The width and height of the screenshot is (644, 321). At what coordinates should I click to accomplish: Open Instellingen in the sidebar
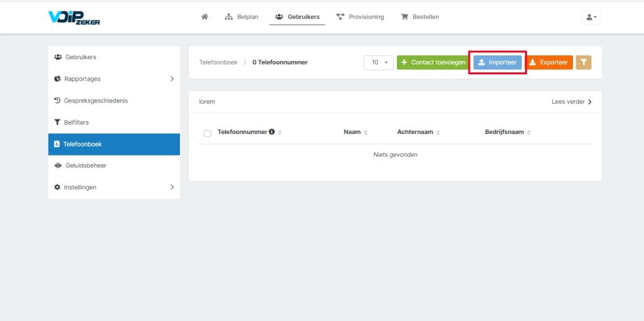114,188
